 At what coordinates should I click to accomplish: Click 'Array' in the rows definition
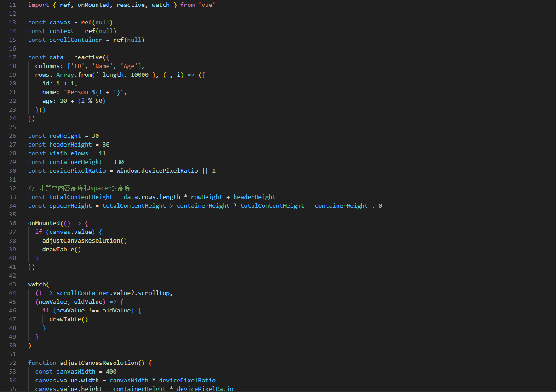(x=65, y=74)
